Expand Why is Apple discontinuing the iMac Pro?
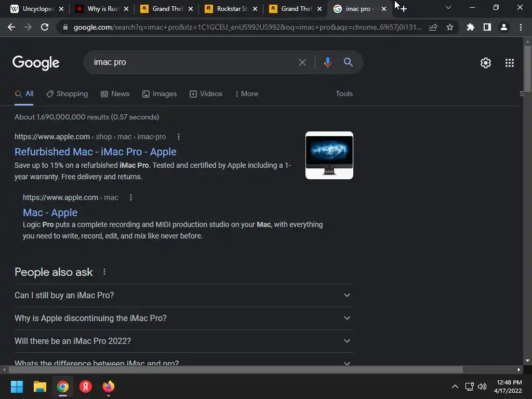Screen dimensions: 532x399 pyautogui.click(x=183, y=318)
